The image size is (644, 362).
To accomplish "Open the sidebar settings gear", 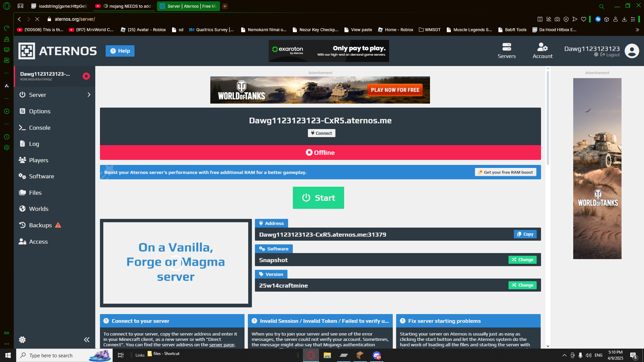I will click(x=22, y=340).
